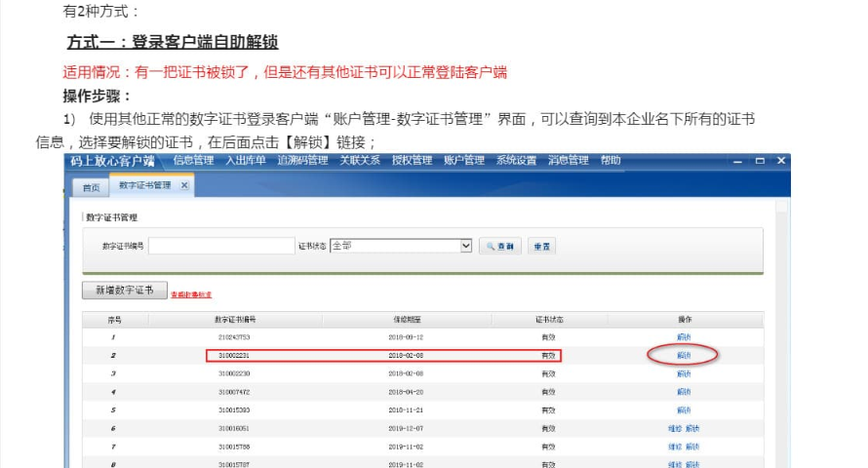Click 解锁 for certificate 310002231
Image resolution: width=868 pixels, height=468 pixels.
(685, 355)
